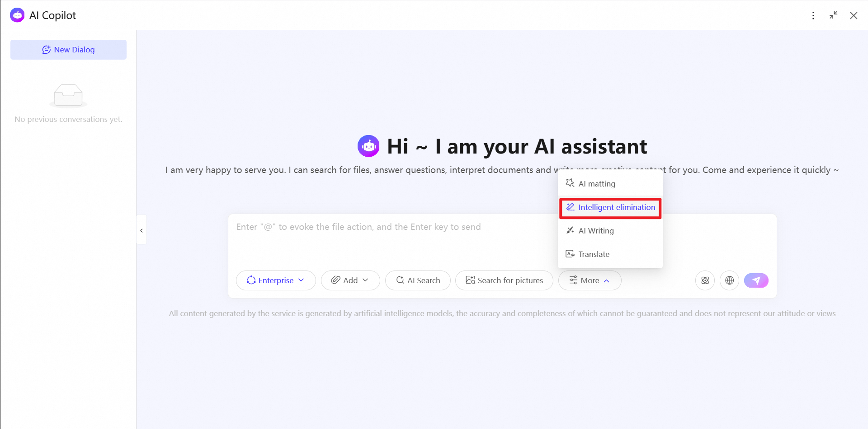This screenshot has height=429, width=868.
Task: Click Search for pictures button
Action: [x=504, y=280]
